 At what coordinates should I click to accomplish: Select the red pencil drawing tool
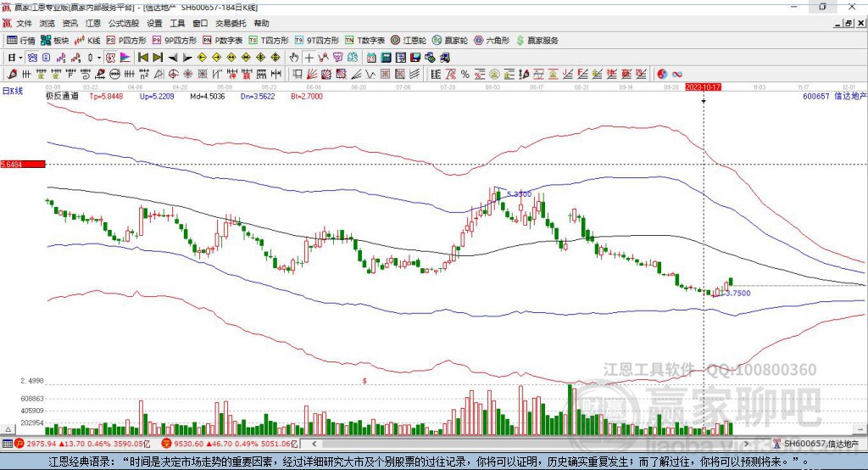12,75
